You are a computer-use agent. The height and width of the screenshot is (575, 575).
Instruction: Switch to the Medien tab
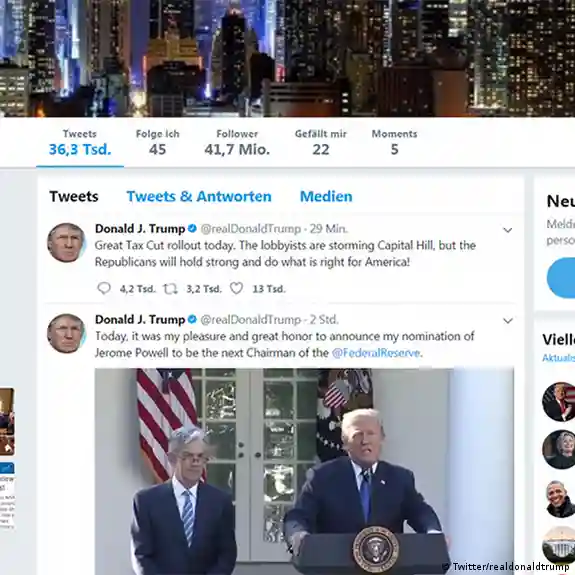pos(326,197)
